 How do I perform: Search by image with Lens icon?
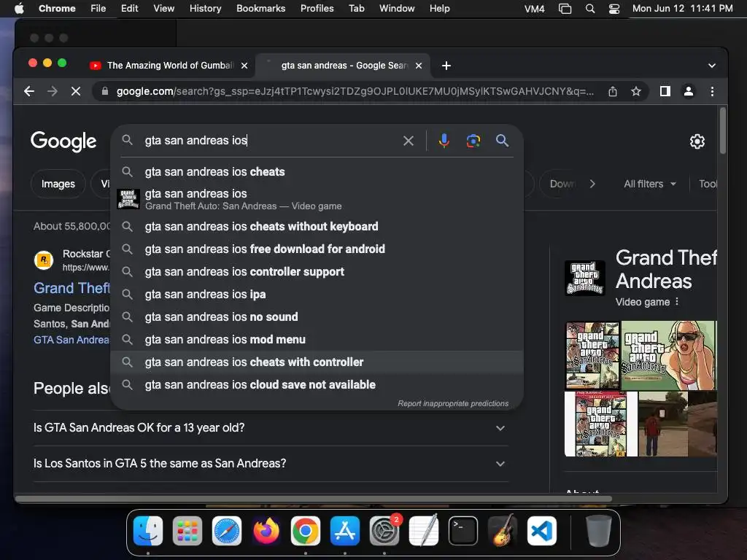tap(473, 141)
